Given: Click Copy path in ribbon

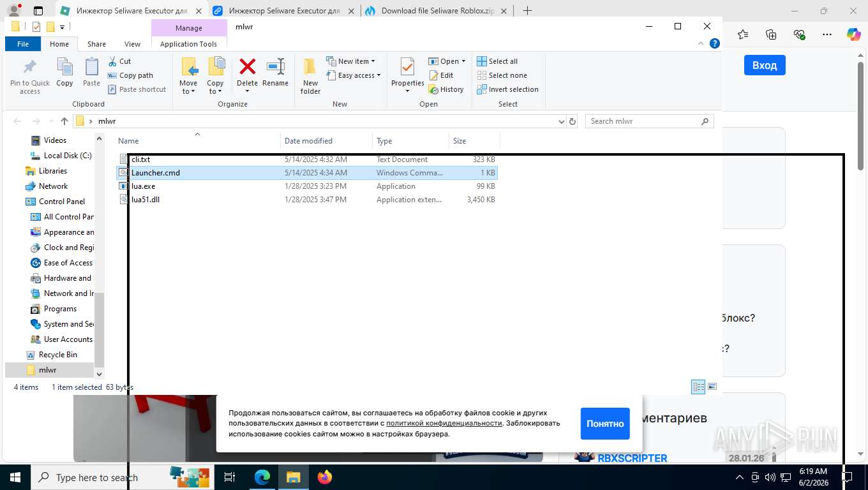Looking at the screenshot, I should coord(130,75).
